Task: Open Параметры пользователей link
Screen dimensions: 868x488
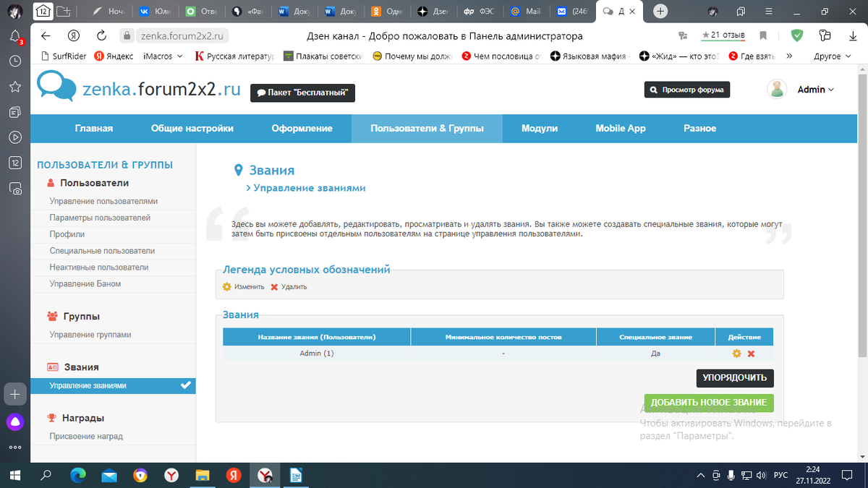Action: click(x=100, y=218)
